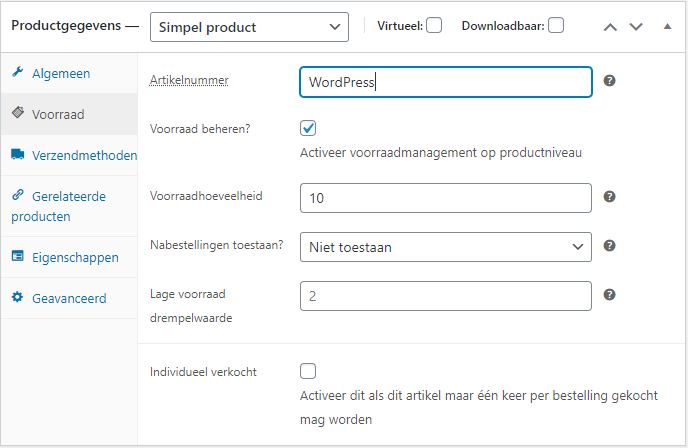
Task: Click the wrench icon beside Algemeen
Action: click(x=18, y=72)
